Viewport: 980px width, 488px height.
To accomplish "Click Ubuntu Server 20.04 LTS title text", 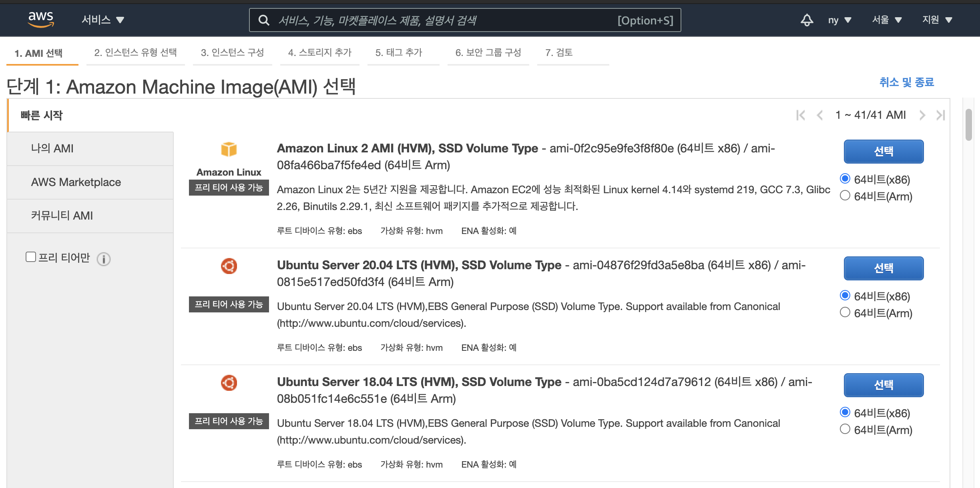I will click(419, 265).
